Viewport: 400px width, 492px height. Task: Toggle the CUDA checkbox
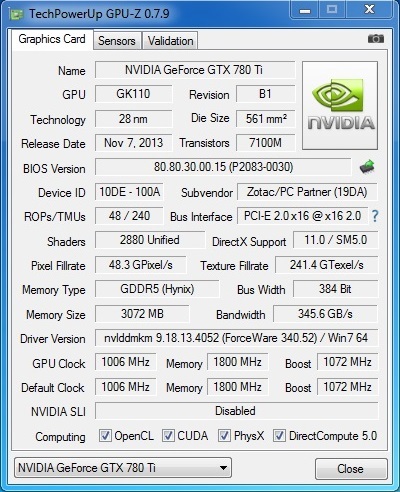pos(168,436)
